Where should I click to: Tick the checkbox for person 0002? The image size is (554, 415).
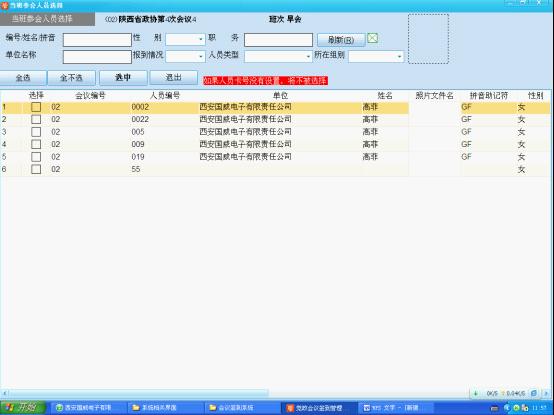point(36,107)
